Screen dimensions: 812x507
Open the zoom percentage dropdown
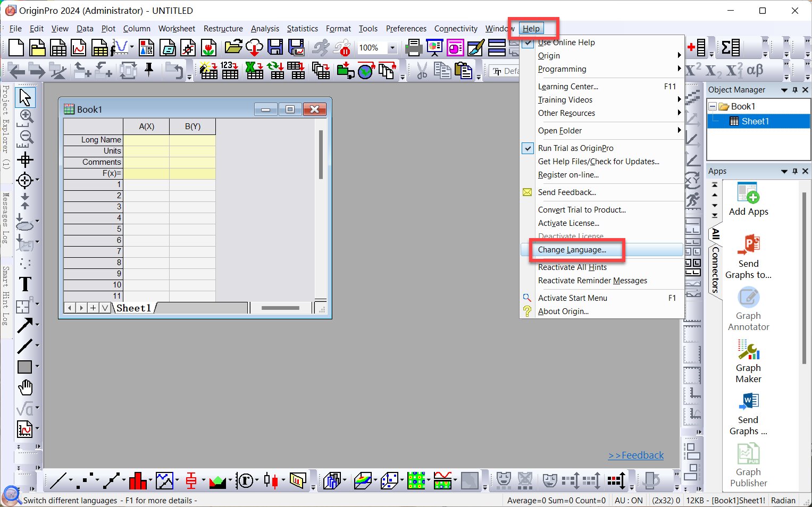tap(392, 48)
